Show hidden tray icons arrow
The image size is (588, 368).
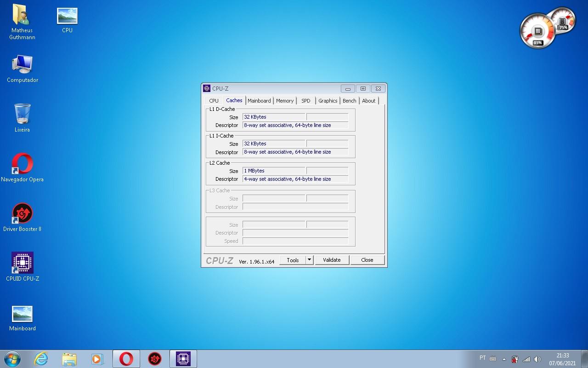tap(504, 359)
